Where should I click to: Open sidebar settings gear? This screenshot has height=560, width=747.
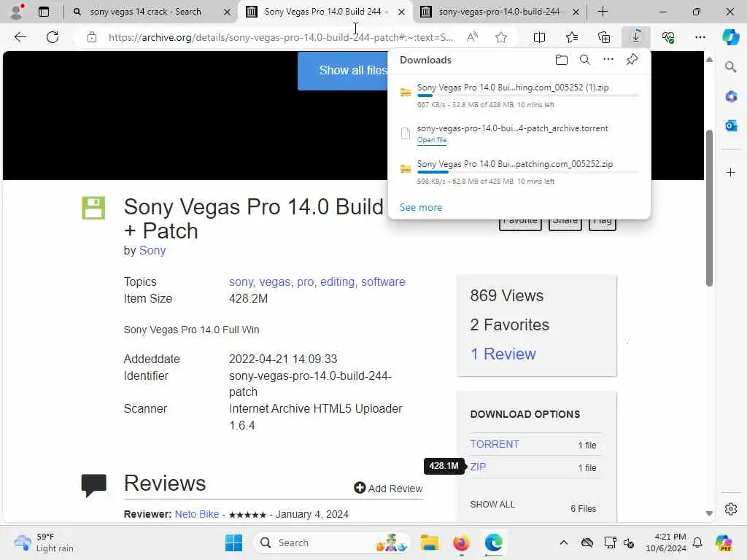coord(731,509)
